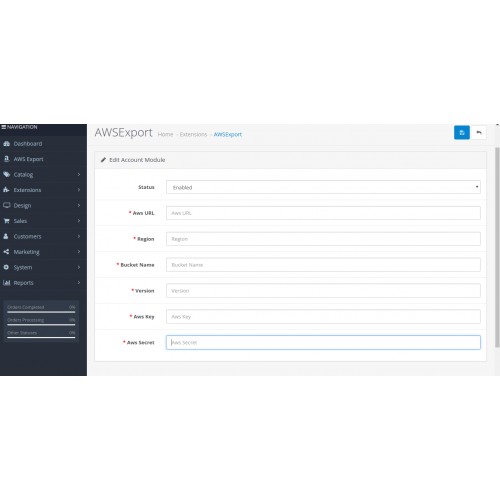Expand the Customers menu chevron

coord(79,236)
